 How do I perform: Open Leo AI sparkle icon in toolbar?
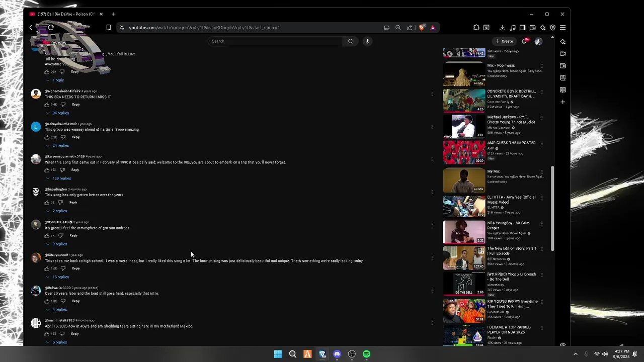point(543,28)
